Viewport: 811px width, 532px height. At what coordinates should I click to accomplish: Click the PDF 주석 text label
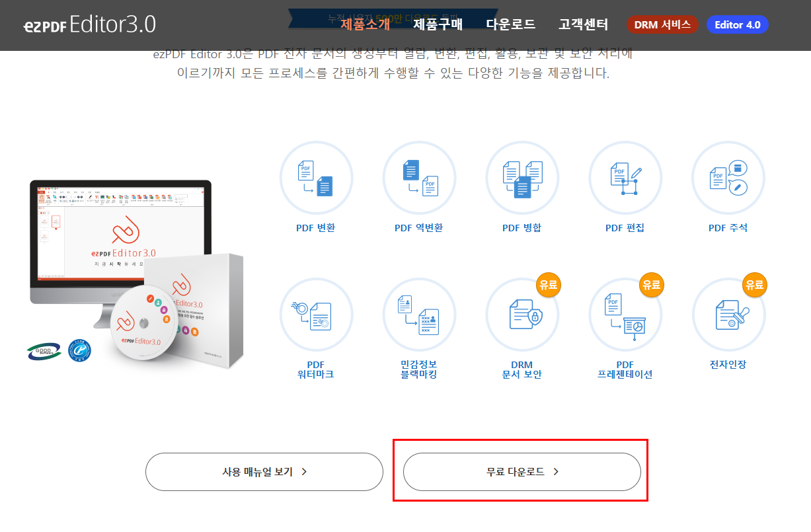(728, 228)
